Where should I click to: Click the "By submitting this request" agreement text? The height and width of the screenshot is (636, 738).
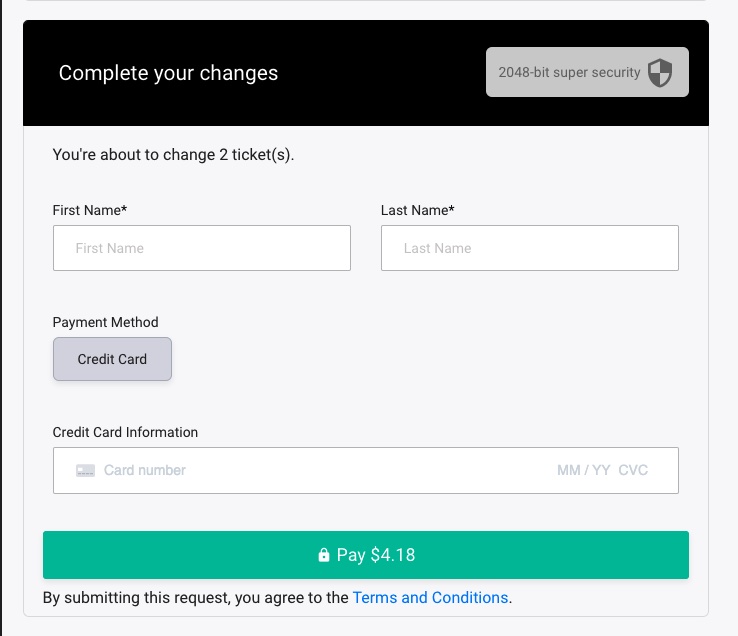point(197,597)
